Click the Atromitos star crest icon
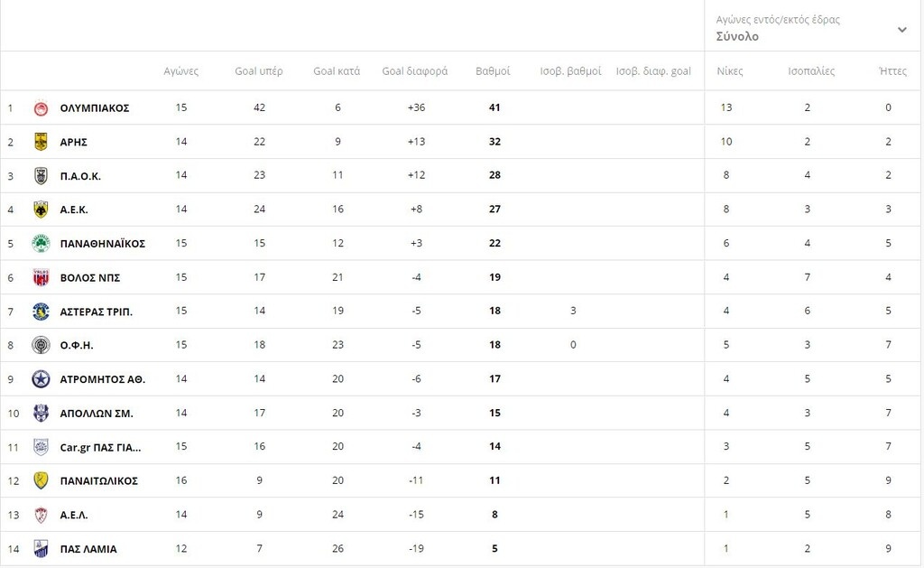The image size is (924, 568). [x=41, y=379]
